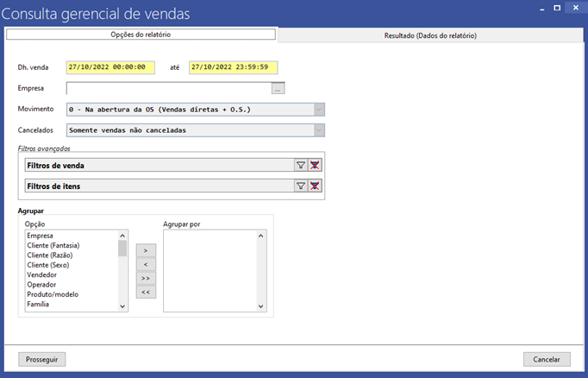Viewport: 588px width, 378px height.
Task: Remove all groupings with << button
Action: tap(146, 293)
